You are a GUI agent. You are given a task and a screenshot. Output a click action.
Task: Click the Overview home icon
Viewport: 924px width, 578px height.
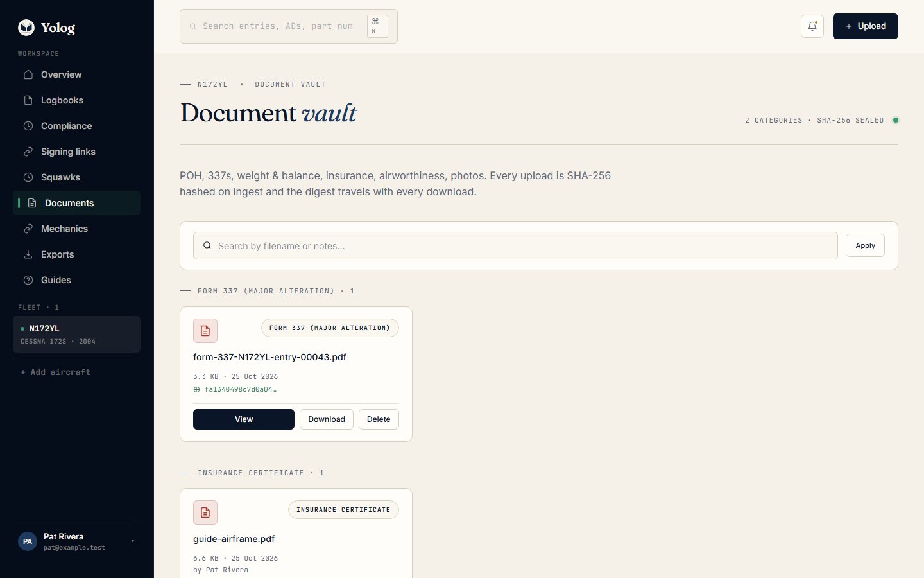(28, 74)
